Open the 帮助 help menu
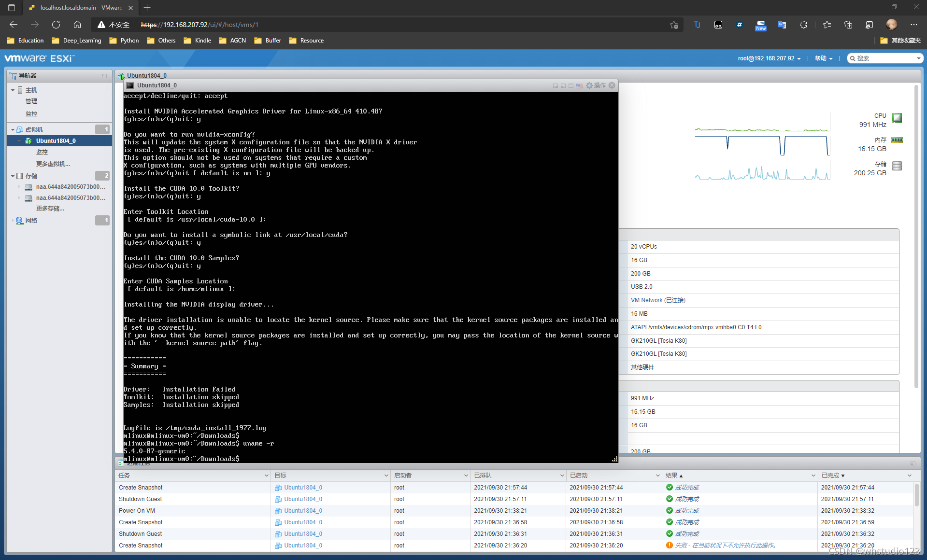927x560 pixels. (x=824, y=58)
